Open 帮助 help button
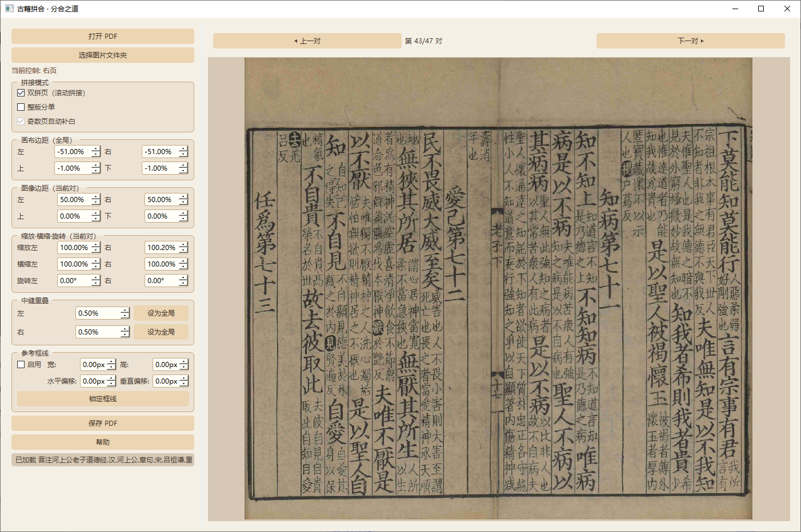This screenshot has width=801, height=532. click(103, 442)
